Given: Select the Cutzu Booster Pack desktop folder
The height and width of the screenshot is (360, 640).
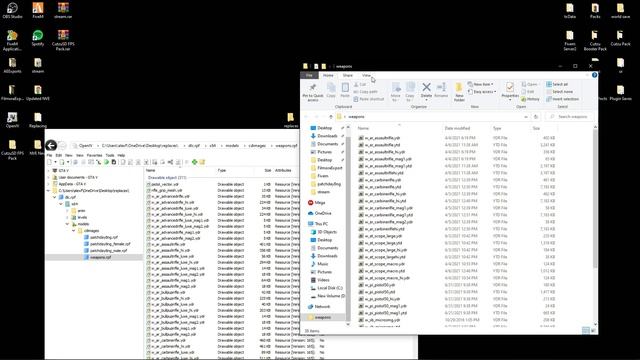Looking at the screenshot, I should coord(595,40).
